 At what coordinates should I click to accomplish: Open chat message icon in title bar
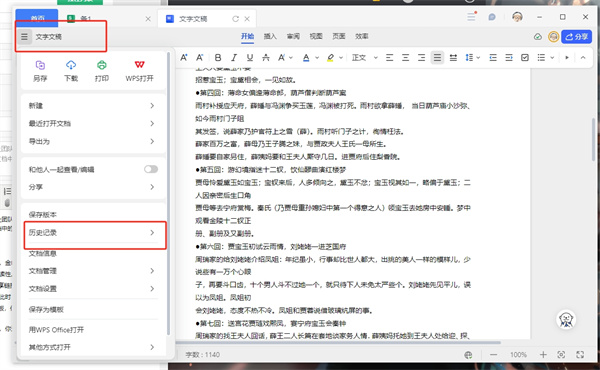point(492,17)
